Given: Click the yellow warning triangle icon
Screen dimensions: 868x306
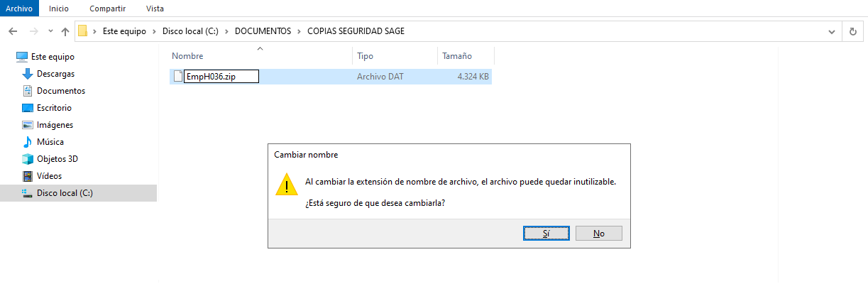Looking at the screenshot, I should [286, 184].
